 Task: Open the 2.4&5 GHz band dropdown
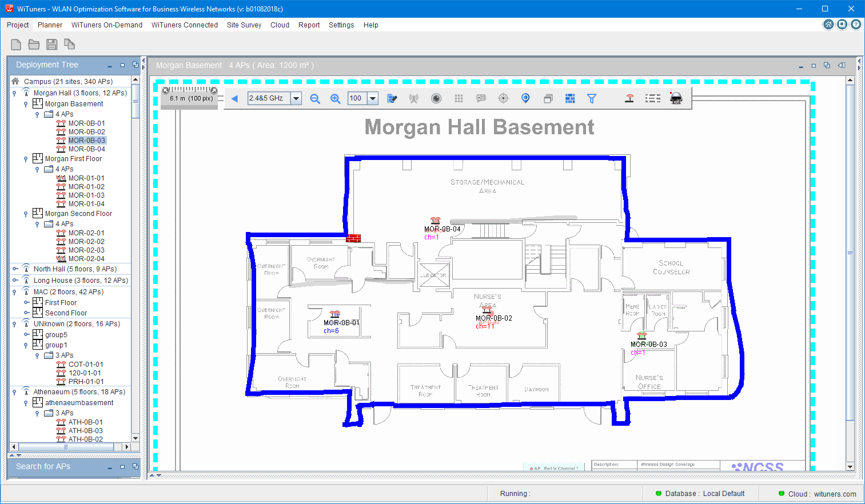[x=296, y=98]
